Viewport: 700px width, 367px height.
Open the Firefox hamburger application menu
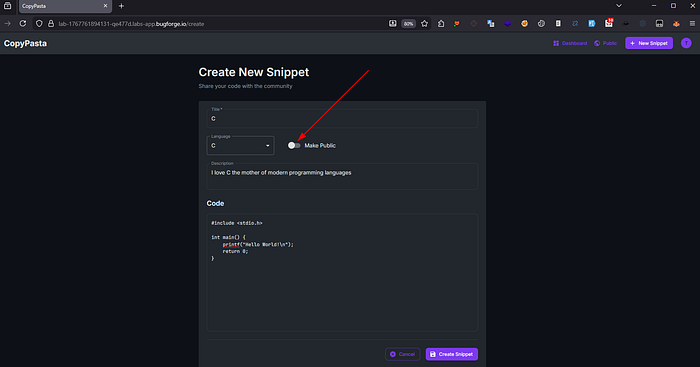(x=692, y=24)
